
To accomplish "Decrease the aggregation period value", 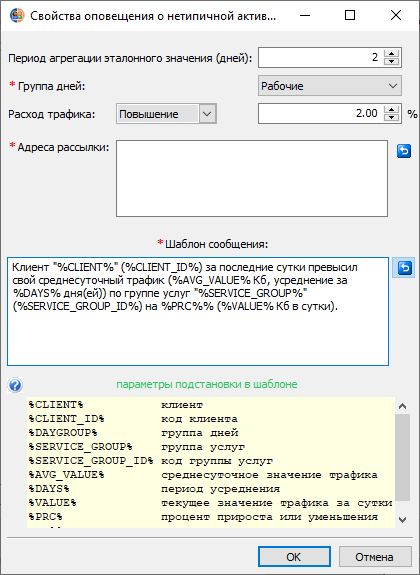I will [391, 62].
